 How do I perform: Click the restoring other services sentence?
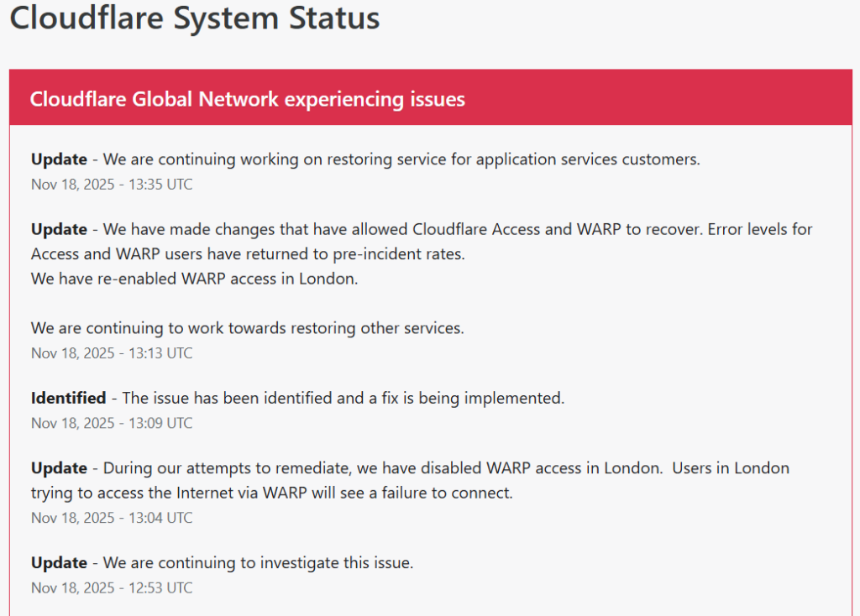tap(247, 328)
